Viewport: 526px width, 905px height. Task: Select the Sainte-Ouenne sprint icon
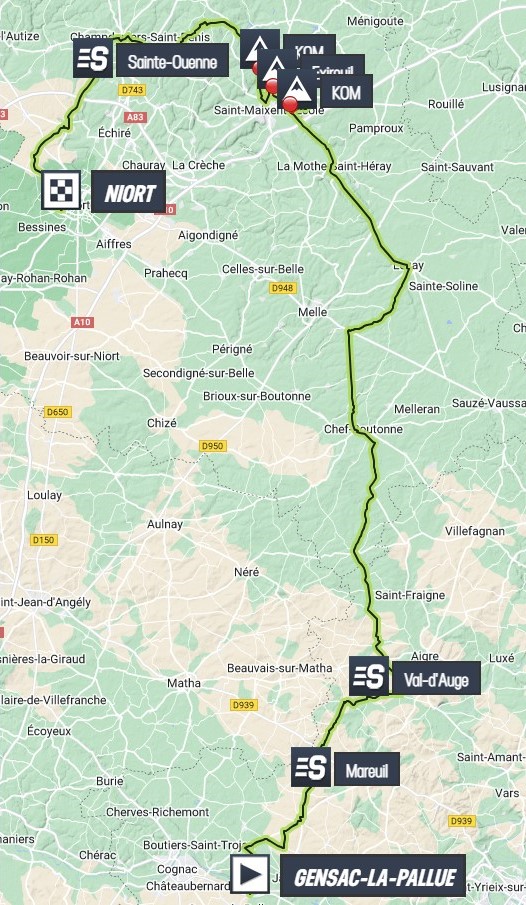(93, 58)
